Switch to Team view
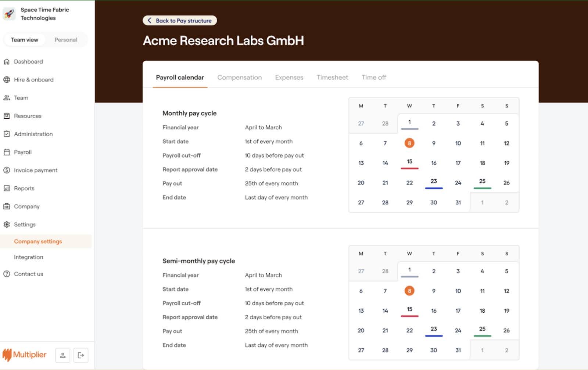 coord(24,40)
